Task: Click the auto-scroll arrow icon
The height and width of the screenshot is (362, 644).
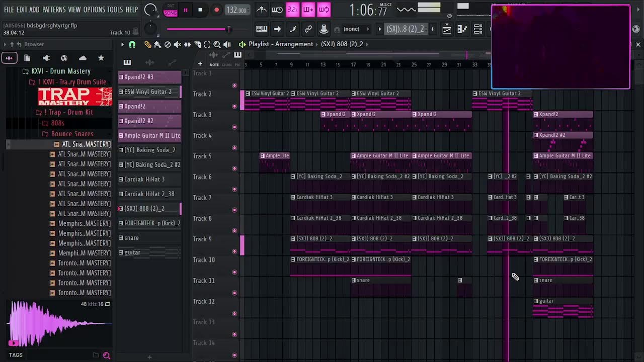Action: (277, 29)
